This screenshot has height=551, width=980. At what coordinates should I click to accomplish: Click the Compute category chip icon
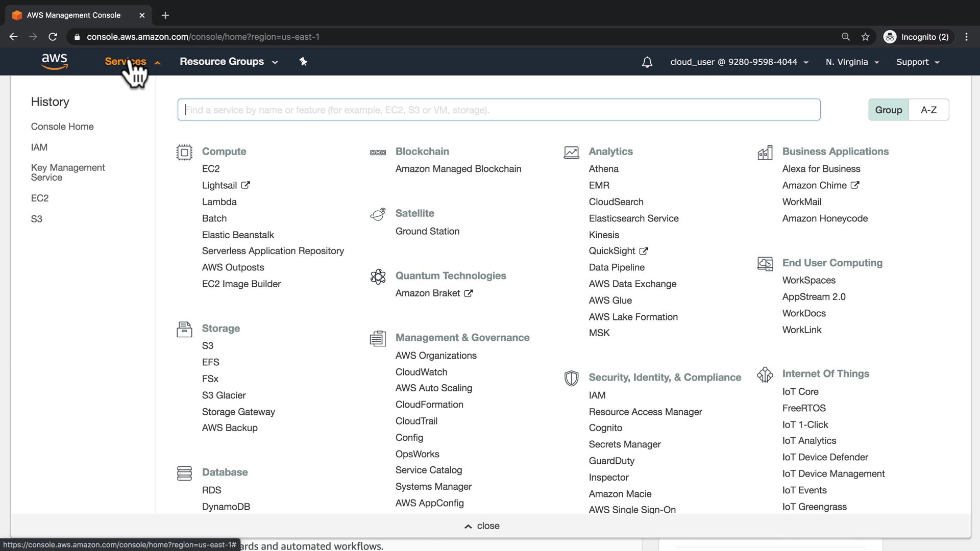(x=184, y=152)
